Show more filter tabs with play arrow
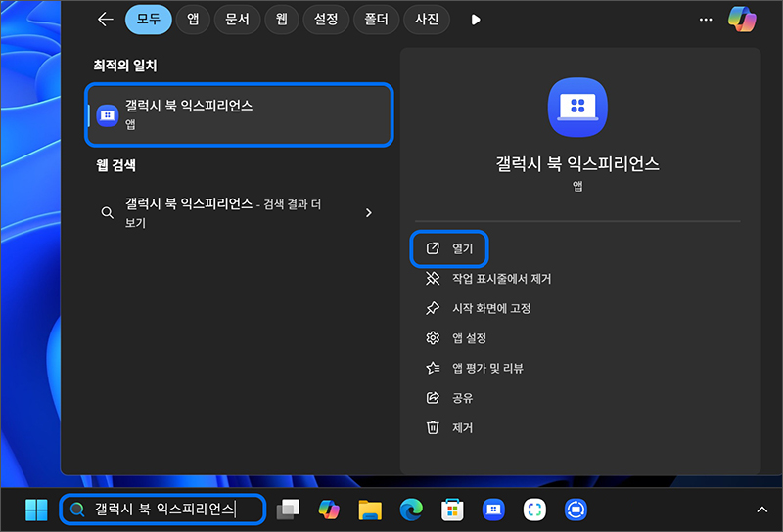The width and height of the screenshot is (783, 532). (476, 20)
